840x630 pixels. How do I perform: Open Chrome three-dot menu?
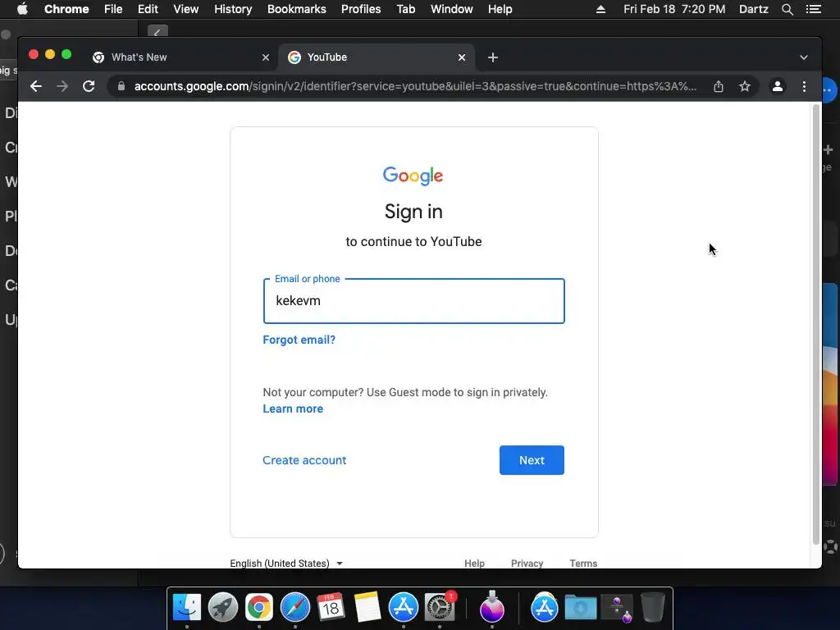pos(804,86)
